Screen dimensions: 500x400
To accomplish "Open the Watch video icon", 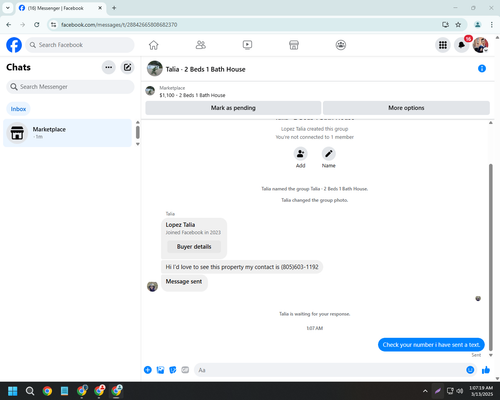I will (x=247, y=45).
